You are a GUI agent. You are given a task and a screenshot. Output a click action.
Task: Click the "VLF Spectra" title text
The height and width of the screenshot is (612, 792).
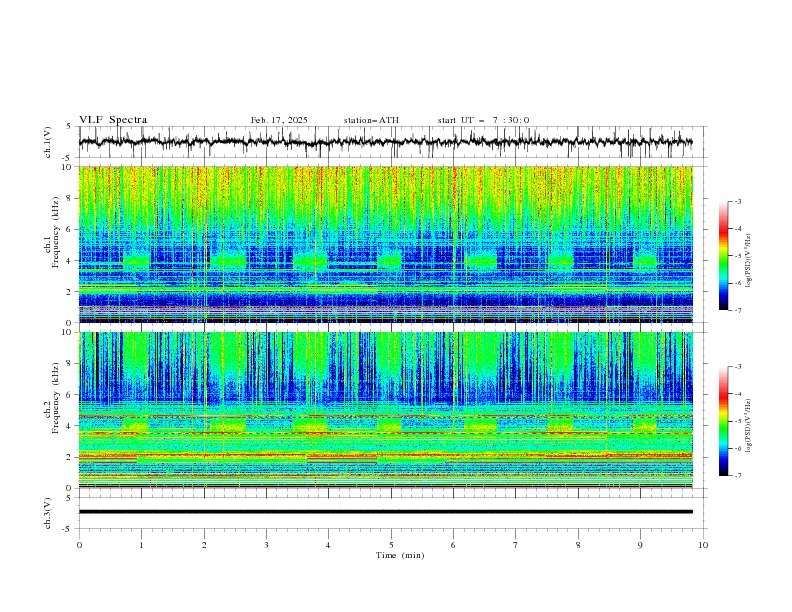(113, 120)
